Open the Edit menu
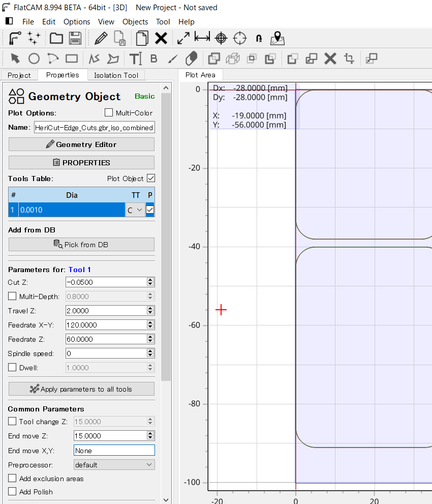 [49, 21]
